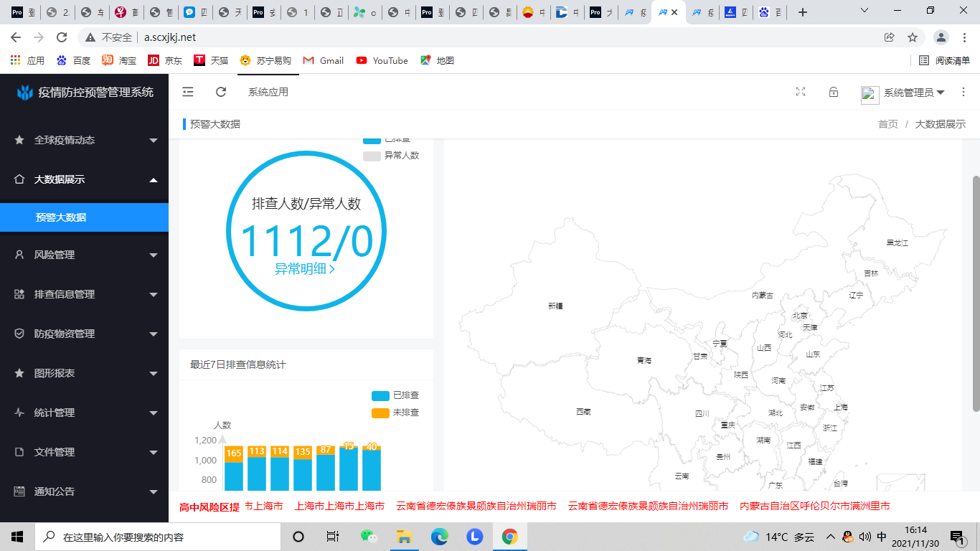Click the 系统应用 top menu item

tap(268, 92)
